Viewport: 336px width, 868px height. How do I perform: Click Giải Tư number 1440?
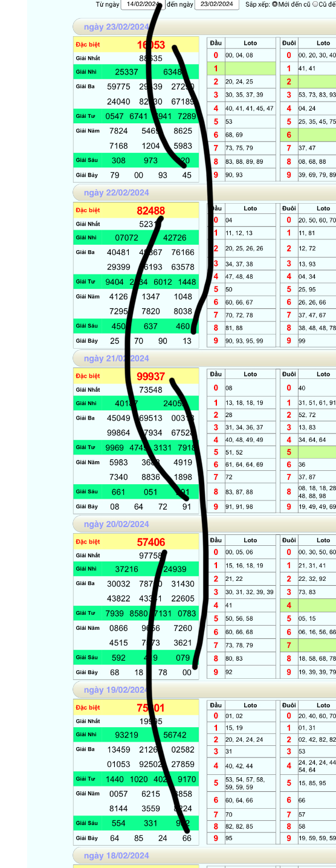[114, 779]
